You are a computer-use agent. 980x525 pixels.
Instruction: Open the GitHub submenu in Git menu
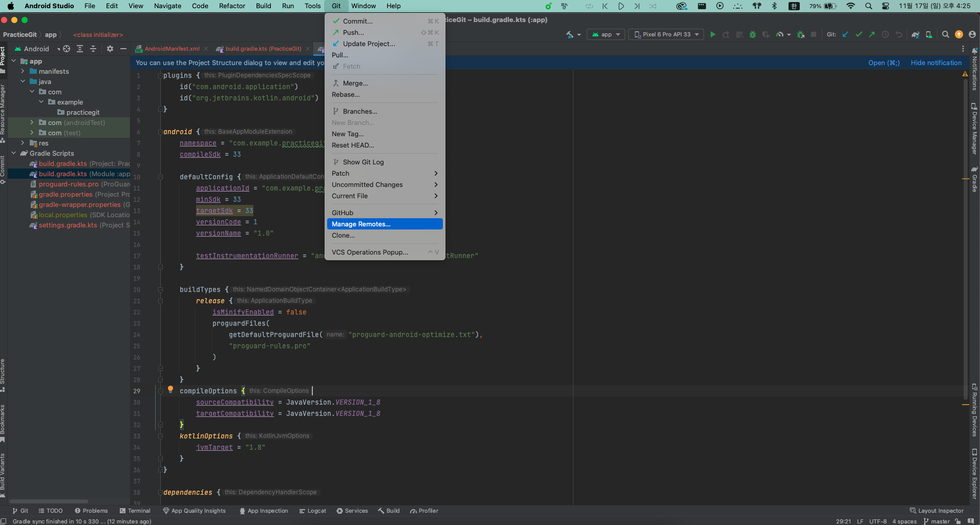tap(385, 213)
